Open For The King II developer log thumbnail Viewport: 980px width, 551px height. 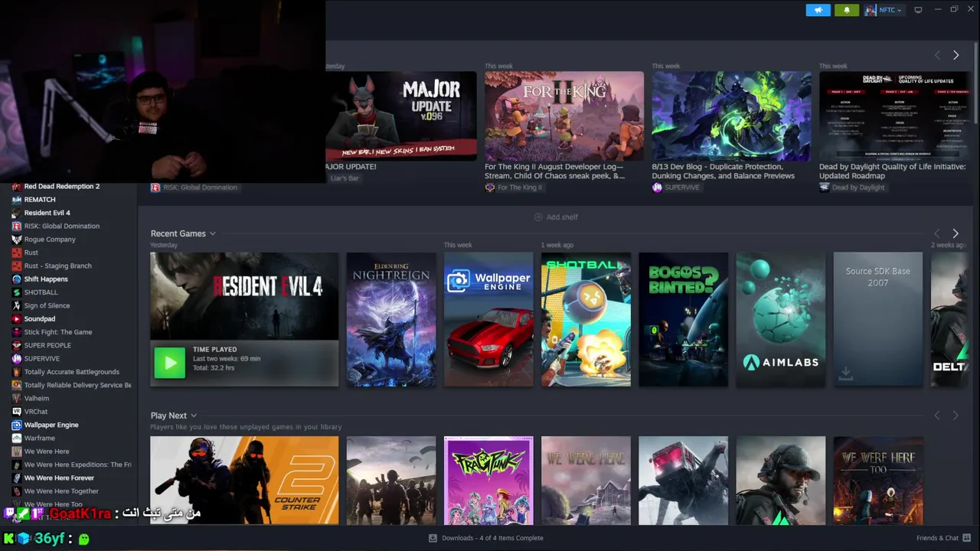[x=564, y=116]
